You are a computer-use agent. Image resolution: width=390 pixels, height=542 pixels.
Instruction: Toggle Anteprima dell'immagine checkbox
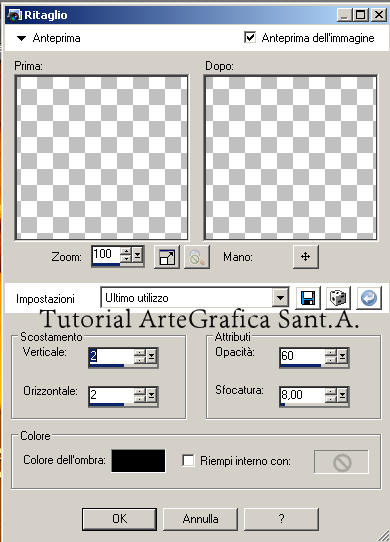tap(250, 37)
